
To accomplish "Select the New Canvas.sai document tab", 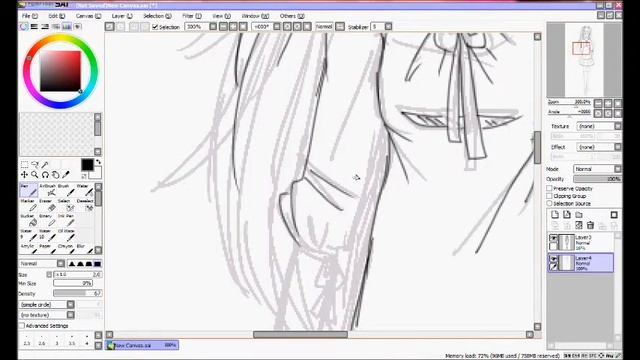I will 142,345.
